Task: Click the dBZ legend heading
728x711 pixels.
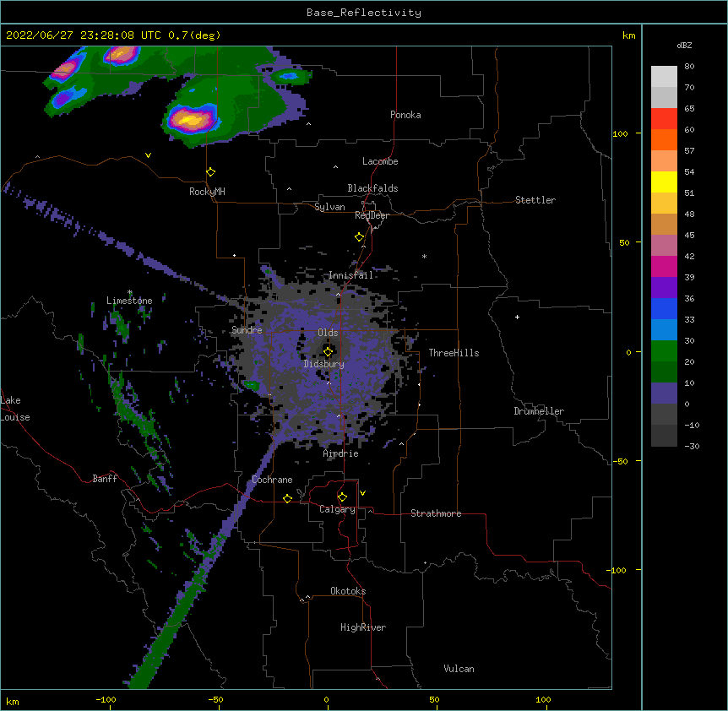Action: (684, 45)
